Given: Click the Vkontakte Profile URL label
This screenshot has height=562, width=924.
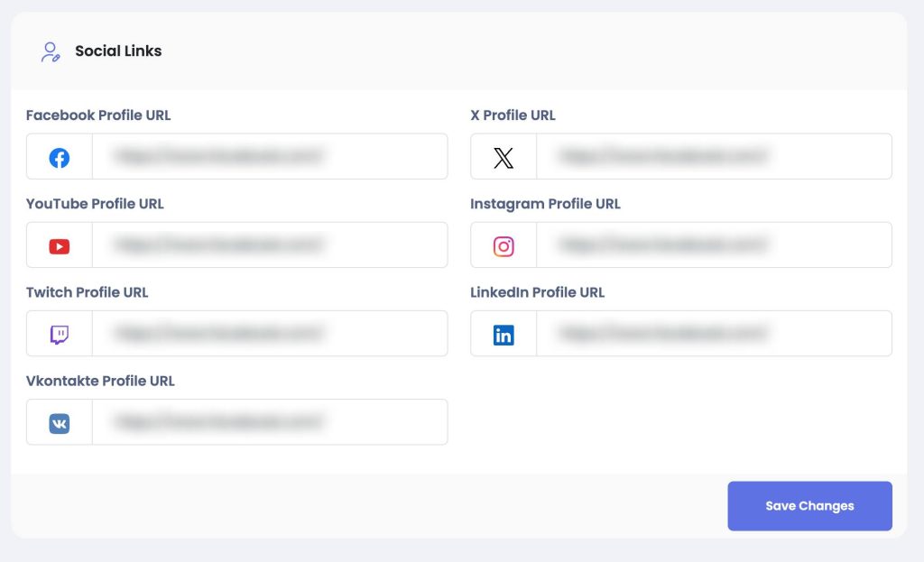Looking at the screenshot, I should click(x=100, y=381).
